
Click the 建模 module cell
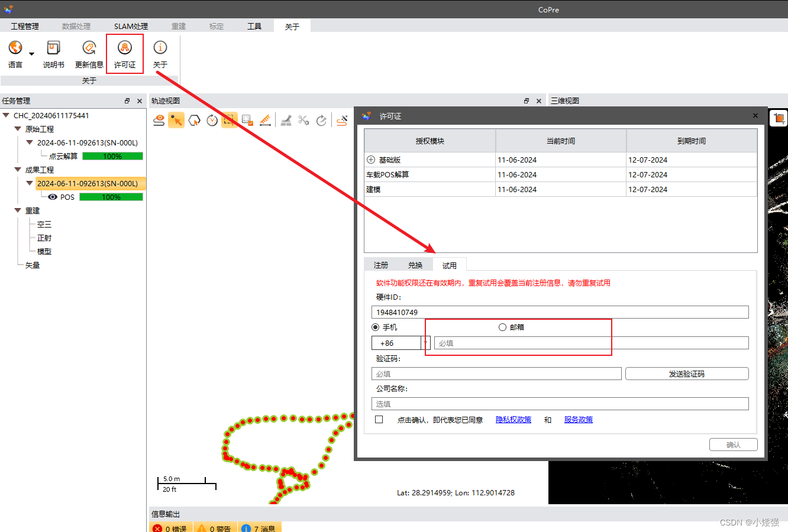click(430, 189)
